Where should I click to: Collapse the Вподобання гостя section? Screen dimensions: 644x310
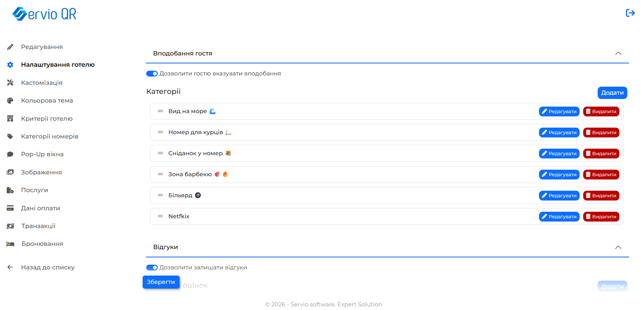618,53
